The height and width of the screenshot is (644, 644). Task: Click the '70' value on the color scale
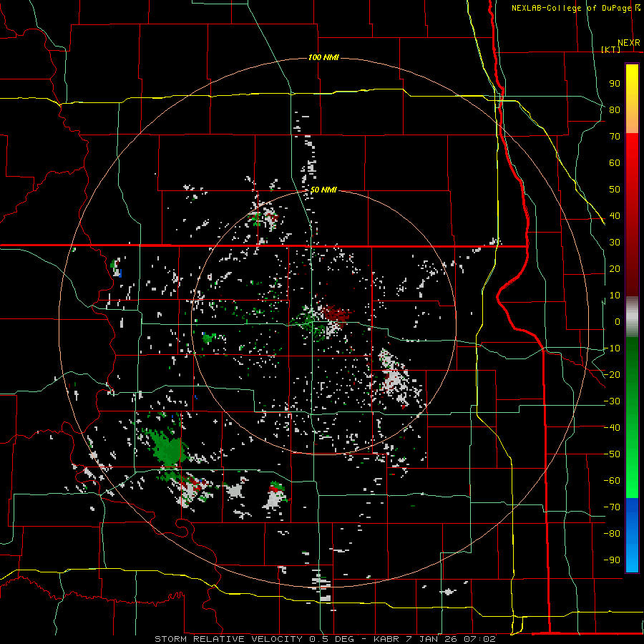[615, 137]
